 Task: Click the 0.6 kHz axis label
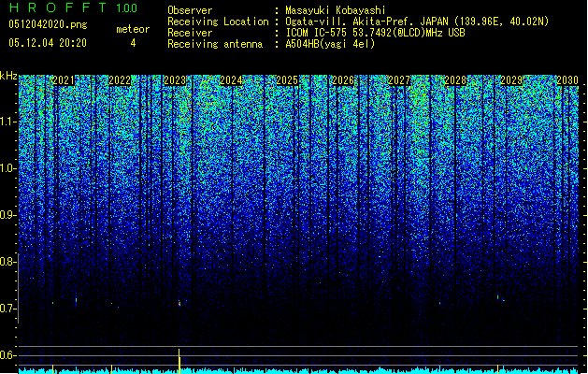pos(7,355)
